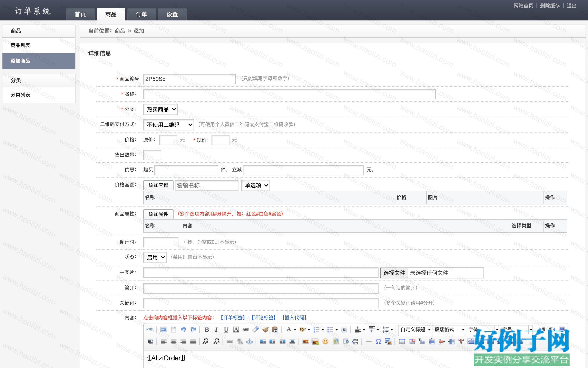Justify text in the editor
Image resolution: width=588 pixels, height=368 pixels.
click(x=193, y=341)
